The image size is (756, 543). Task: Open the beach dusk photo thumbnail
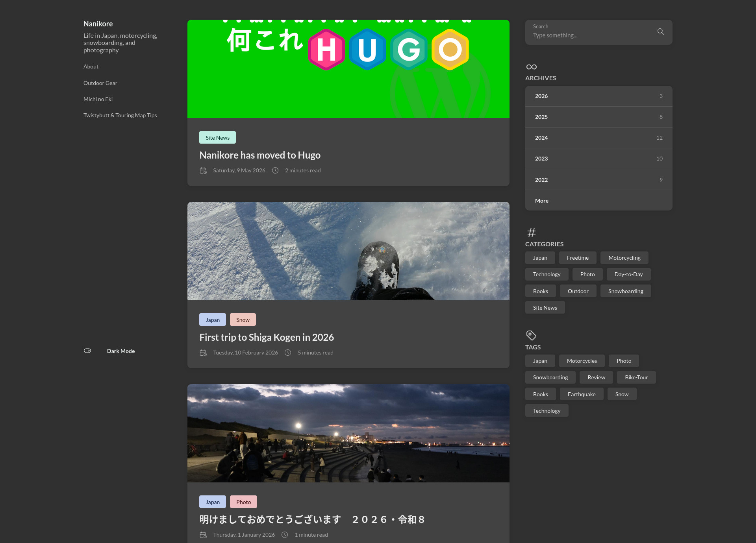click(x=348, y=433)
